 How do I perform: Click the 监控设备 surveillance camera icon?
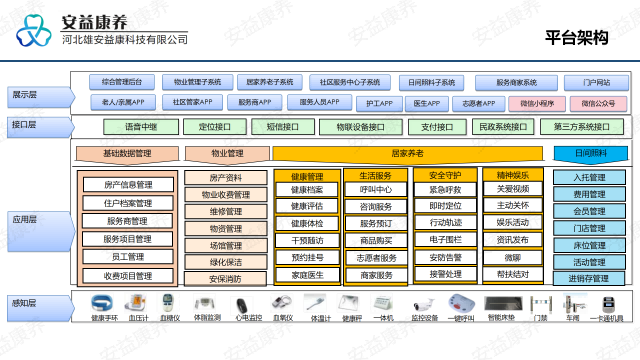[x=423, y=304]
